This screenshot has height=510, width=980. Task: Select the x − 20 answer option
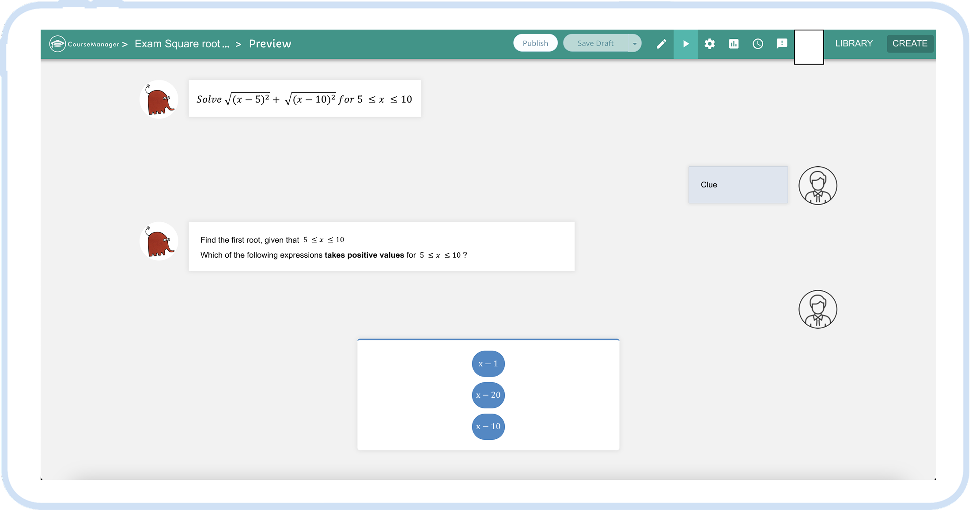(x=488, y=395)
